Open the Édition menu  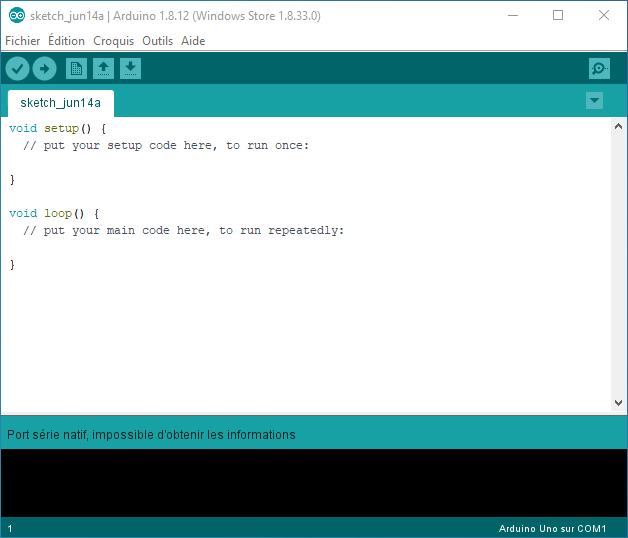pos(66,41)
